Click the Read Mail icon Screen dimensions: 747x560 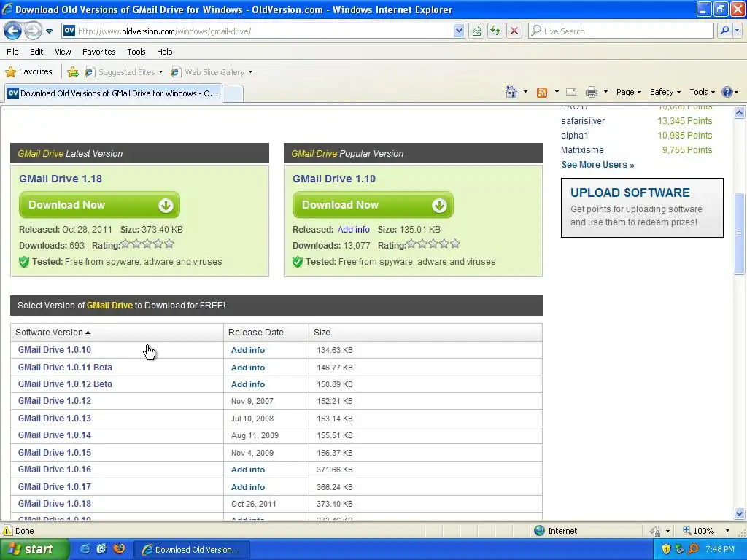click(571, 92)
